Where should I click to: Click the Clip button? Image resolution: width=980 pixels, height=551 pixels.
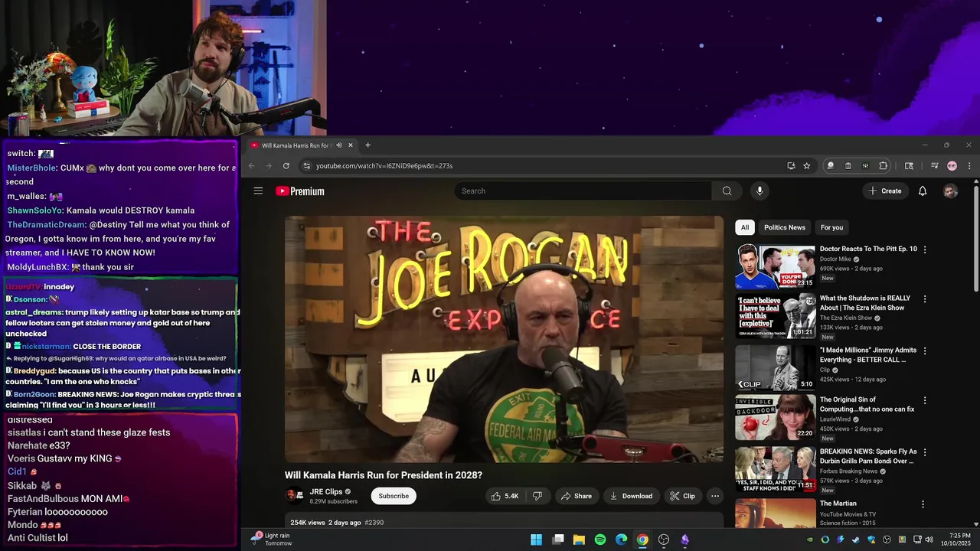click(683, 496)
